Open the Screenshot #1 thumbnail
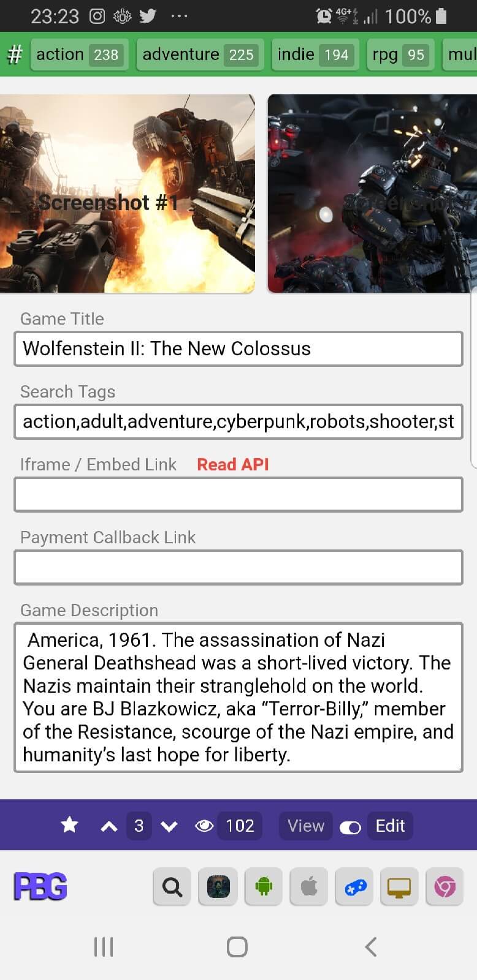The image size is (477, 980). pyautogui.click(x=127, y=194)
